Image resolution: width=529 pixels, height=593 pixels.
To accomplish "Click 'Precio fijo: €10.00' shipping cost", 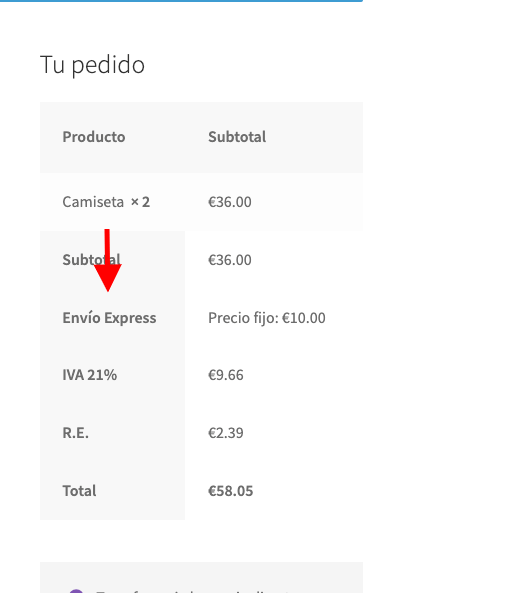I will [267, 318].
